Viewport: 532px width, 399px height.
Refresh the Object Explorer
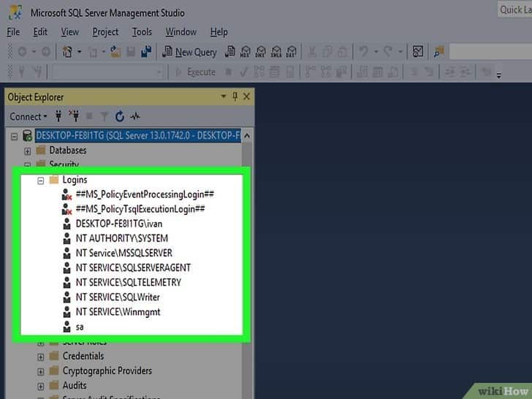(119, 116)
